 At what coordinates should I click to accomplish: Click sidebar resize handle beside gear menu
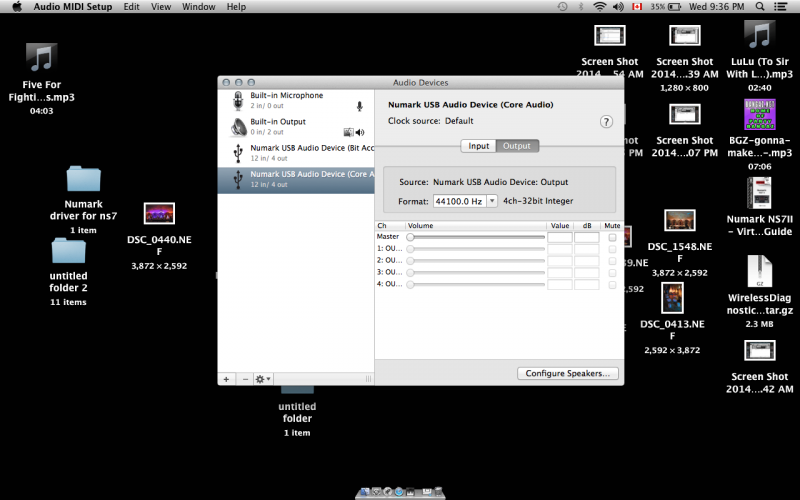368,379
